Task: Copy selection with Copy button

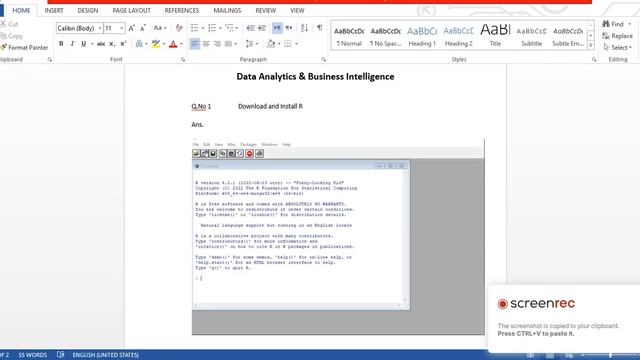Action: 11,36
